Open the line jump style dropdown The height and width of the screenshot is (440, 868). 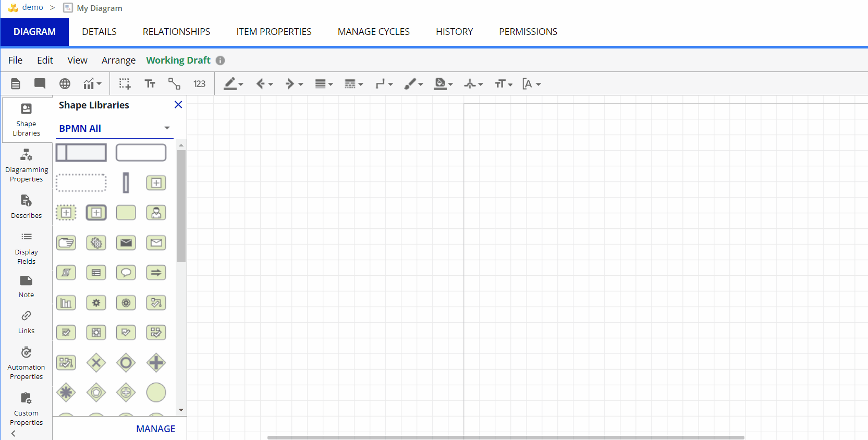coord(473,83)
